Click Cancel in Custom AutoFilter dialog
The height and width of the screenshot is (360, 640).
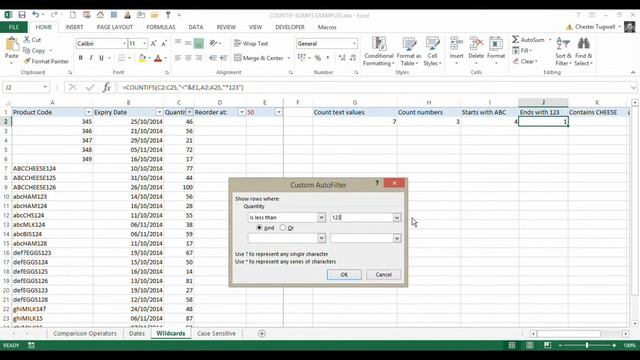click(384, 275)
